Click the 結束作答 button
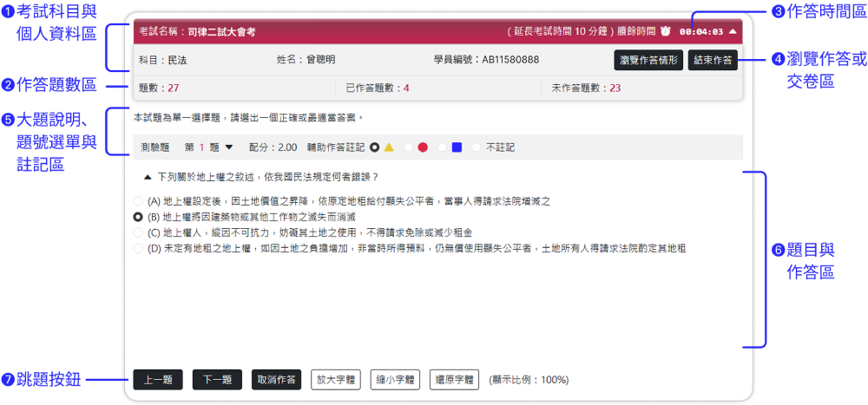The height and width of the screenshot is (405, 868). pyautogui.click(x=713, y=60)
